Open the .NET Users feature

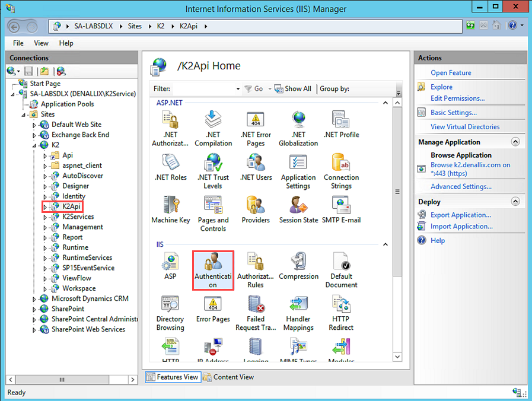[256, 167]
